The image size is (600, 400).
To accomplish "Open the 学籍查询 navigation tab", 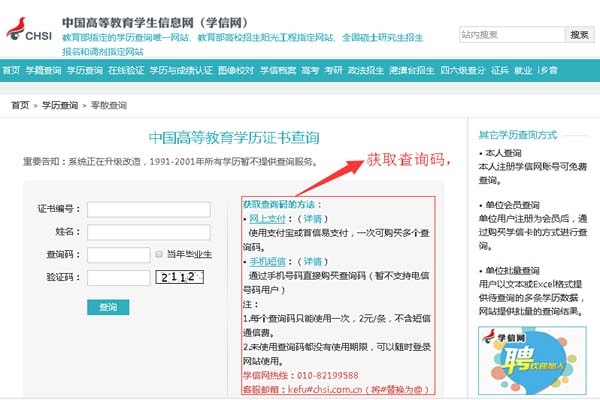I will (x=43, y=71).
